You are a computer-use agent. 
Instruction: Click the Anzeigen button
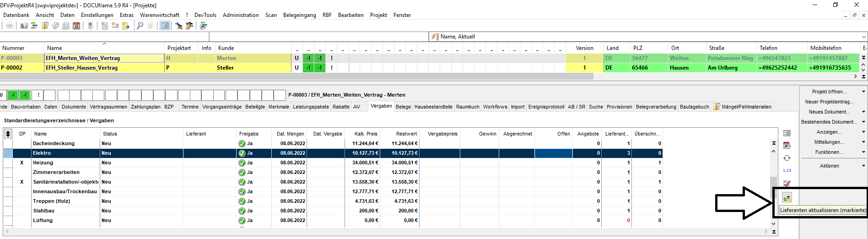[x=829, y=132]
